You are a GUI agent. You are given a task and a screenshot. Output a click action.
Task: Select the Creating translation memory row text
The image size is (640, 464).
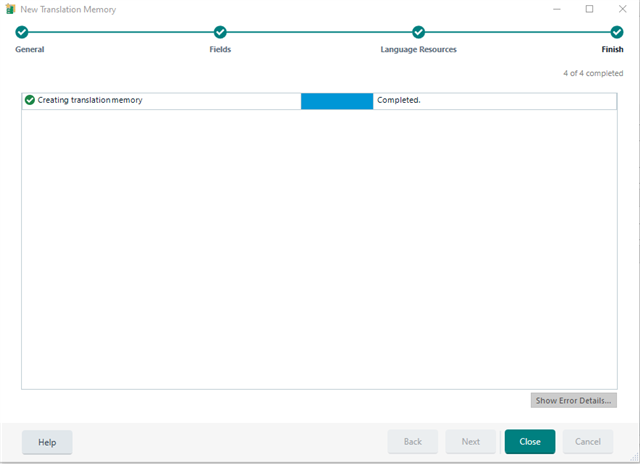pos(90,101)
